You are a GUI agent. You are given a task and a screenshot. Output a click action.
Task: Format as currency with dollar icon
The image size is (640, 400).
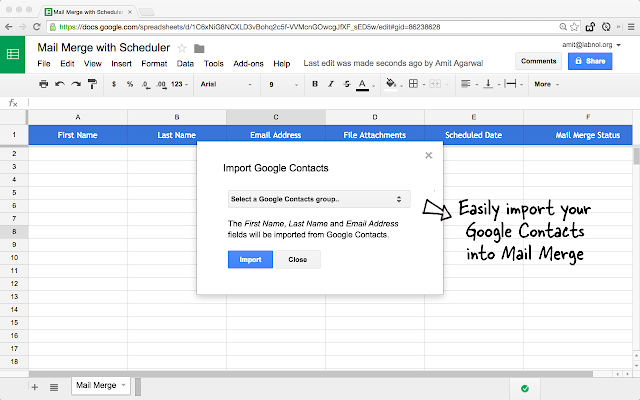pos(114,84)
